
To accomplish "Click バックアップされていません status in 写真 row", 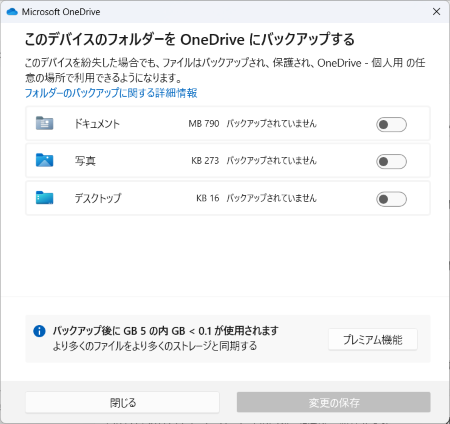I will pos(271,161).
